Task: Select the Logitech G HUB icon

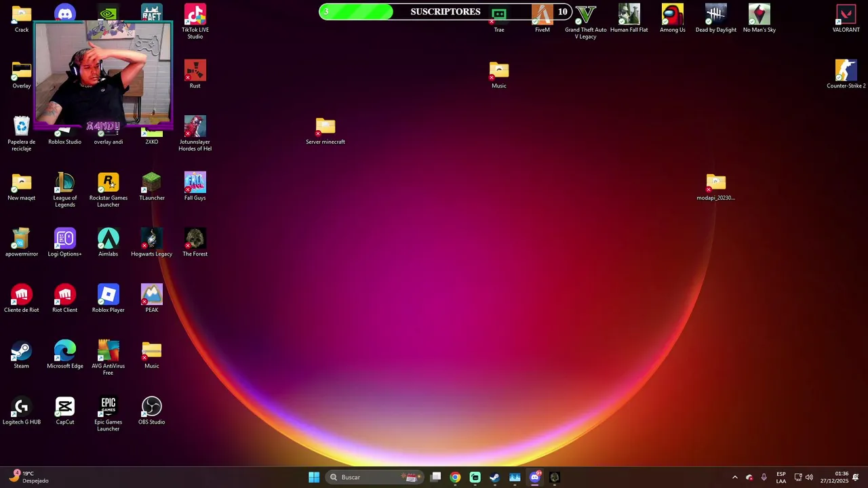Action: click(22, 411)
